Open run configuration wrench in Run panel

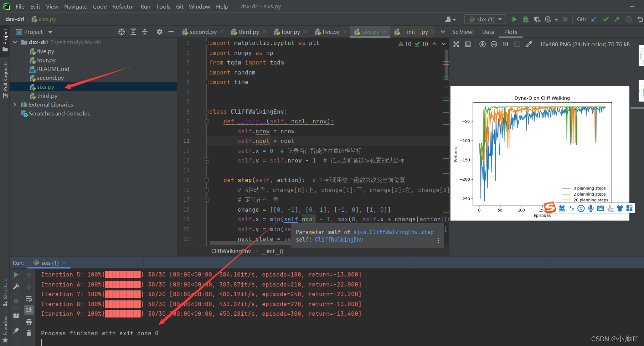coord(16,286)
